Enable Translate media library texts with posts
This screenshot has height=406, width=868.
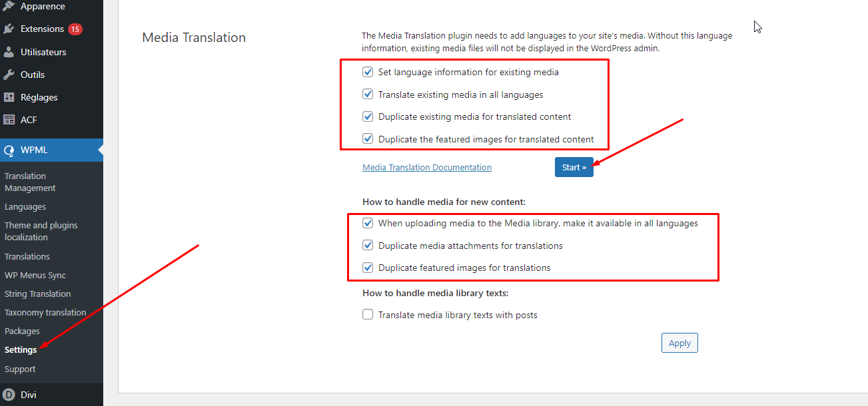coord(368,315)
